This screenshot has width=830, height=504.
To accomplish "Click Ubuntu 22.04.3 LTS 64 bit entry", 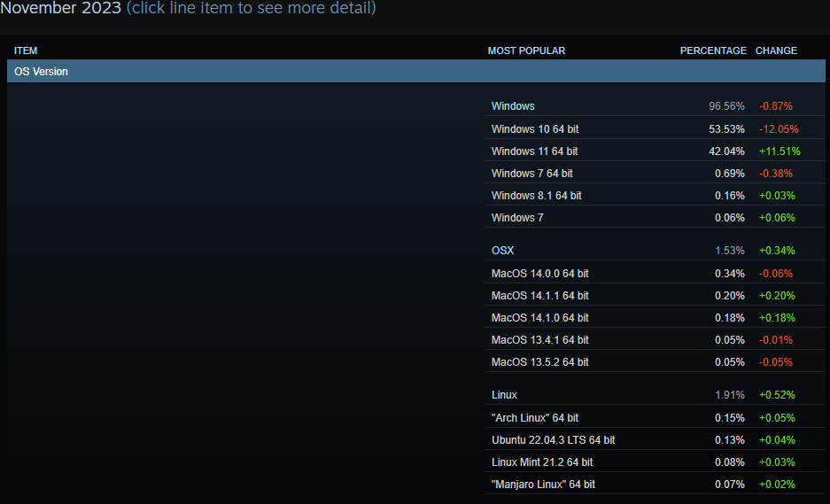I will coord(554,440).
